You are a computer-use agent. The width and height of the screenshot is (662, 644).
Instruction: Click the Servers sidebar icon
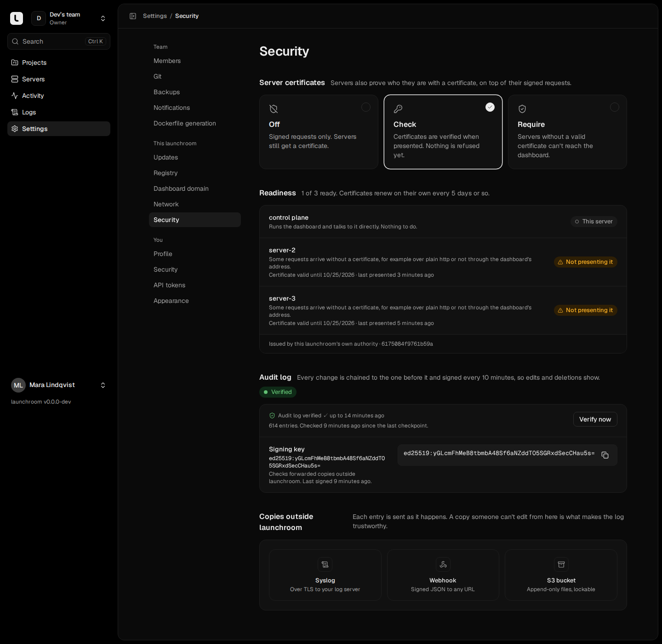click(x=15, y=79)
